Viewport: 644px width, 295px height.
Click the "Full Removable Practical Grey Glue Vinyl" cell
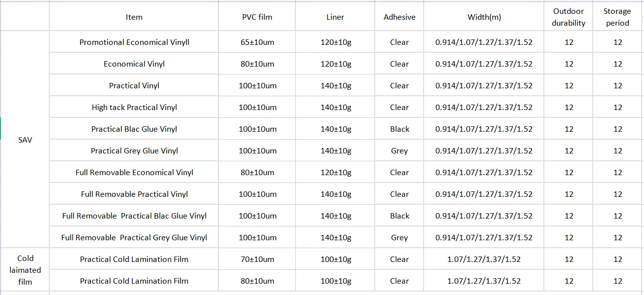point(134,238)
